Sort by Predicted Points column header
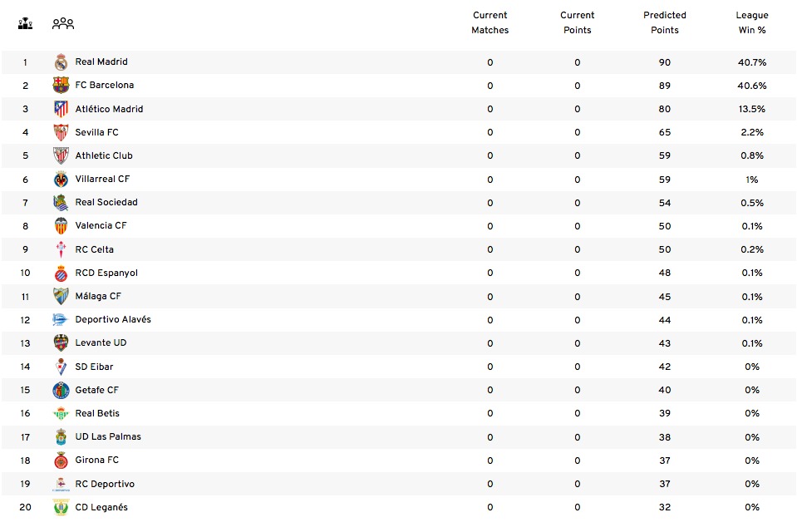The width and height of the screenshot is (797, 532). pos(665,22)
